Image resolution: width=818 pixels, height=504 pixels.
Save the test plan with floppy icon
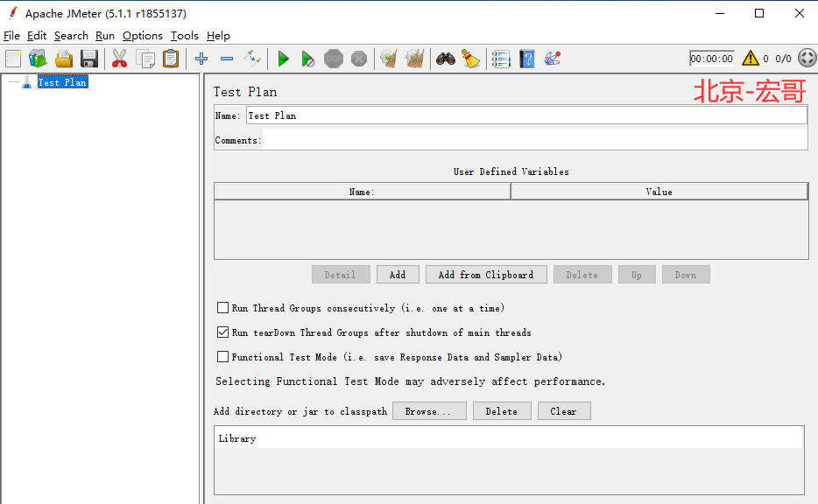coord(89,59)
